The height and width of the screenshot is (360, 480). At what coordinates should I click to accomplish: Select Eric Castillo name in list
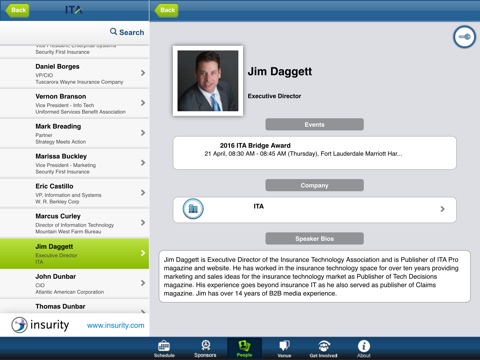(54, 186)
